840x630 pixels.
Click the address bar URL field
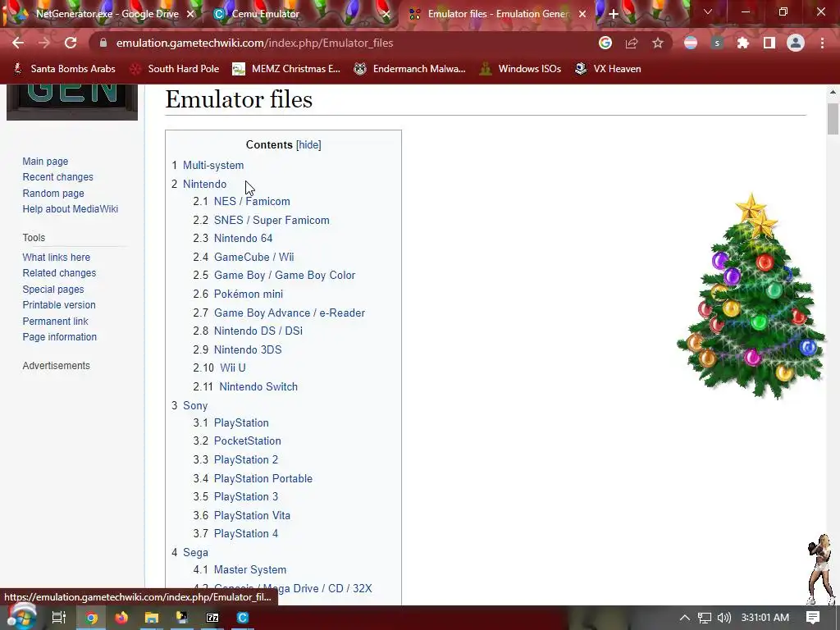point(343,43)
